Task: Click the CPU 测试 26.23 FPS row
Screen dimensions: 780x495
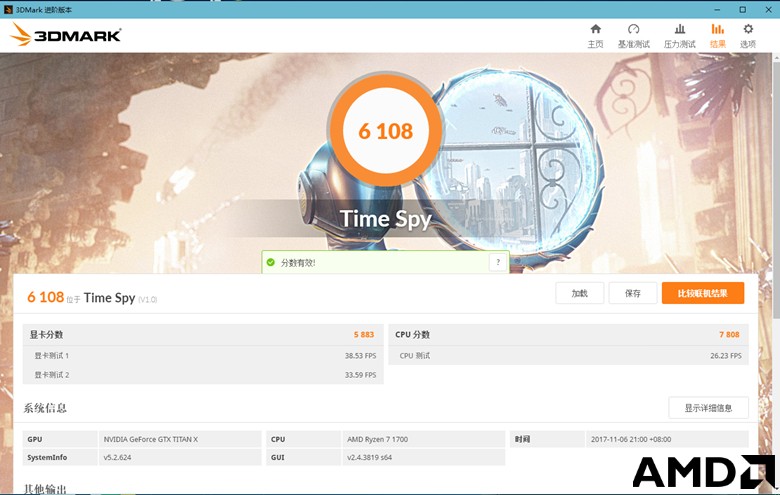Action: (x=568, y=355)
